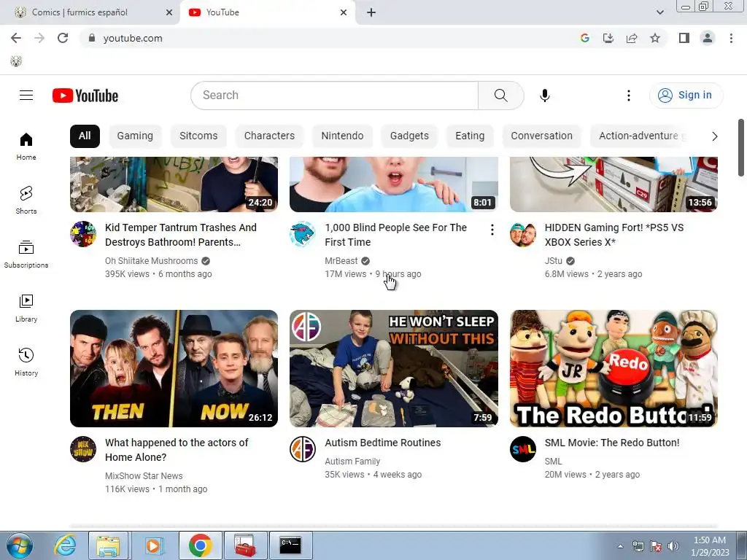Select the All filter chip

tap(85, 136)
